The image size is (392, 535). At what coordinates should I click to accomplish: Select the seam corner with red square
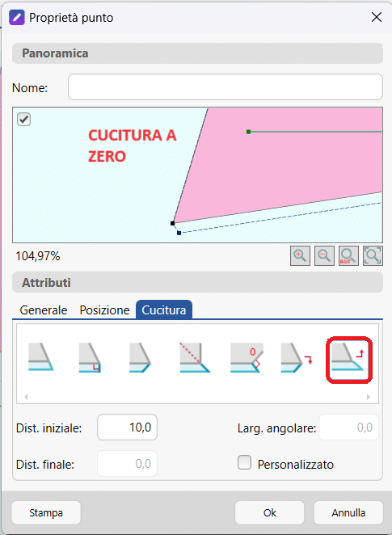point(91,357)
